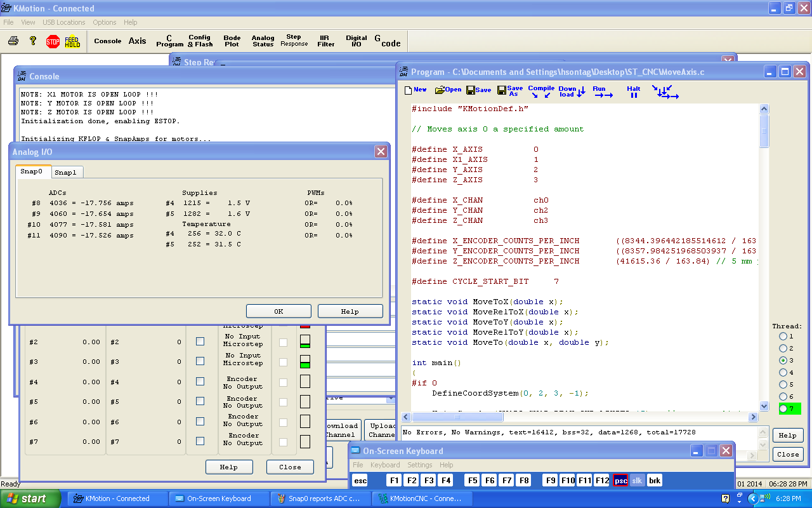The height and width of the screenshot is (508, 812).
Task: Open the USB Locations menu
Action: coord(63,22)
